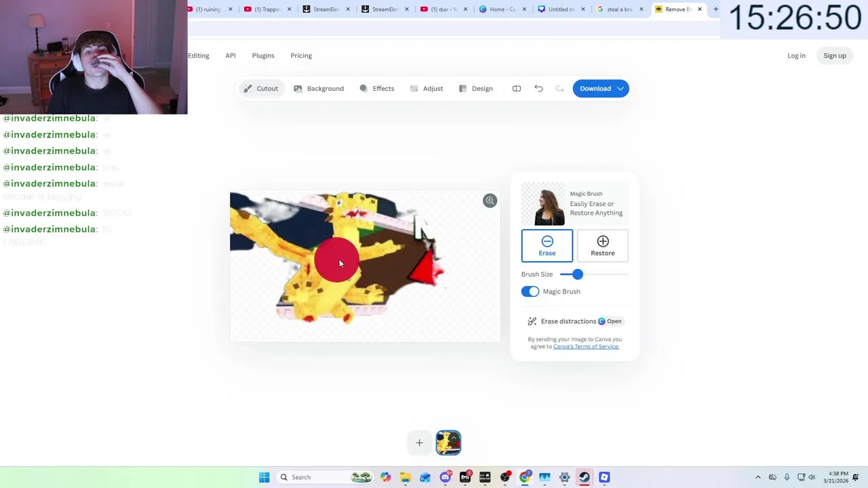Click the redo arrow in the editor toolbar
This screenshot has height=488, width=868.
coord(559,89)
